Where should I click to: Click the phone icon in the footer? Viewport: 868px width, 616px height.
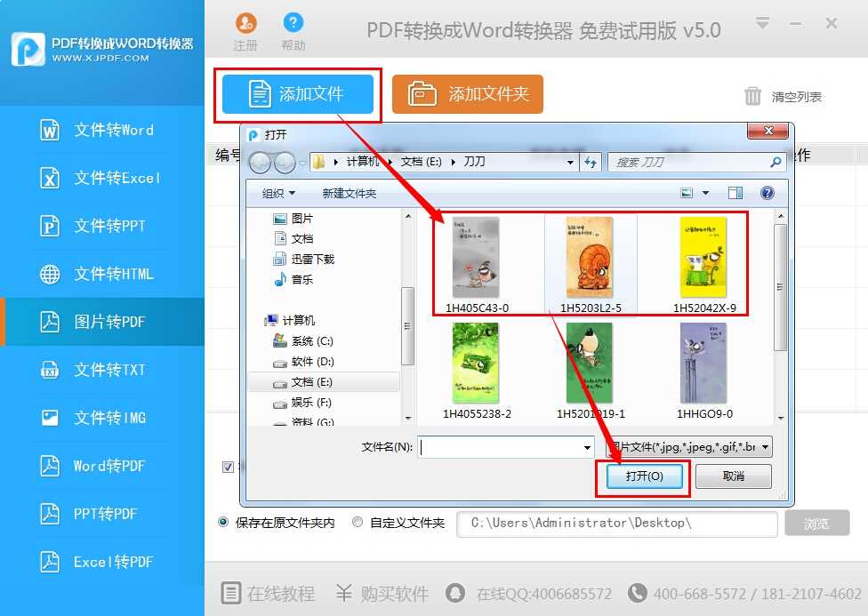click(637, 593)
